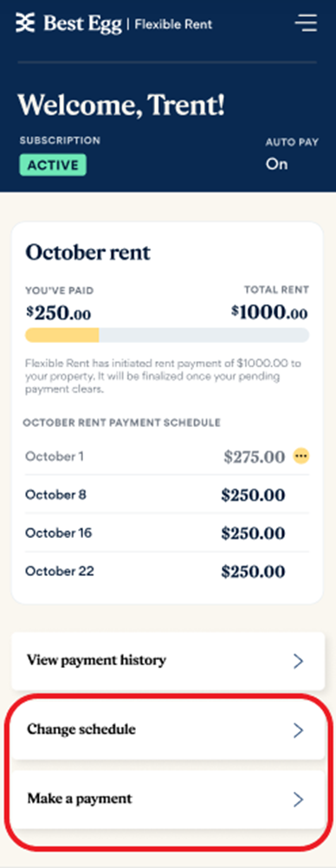Screen dimensions: 336x868
Task: Open View payment history
Action: pos(168,660)
